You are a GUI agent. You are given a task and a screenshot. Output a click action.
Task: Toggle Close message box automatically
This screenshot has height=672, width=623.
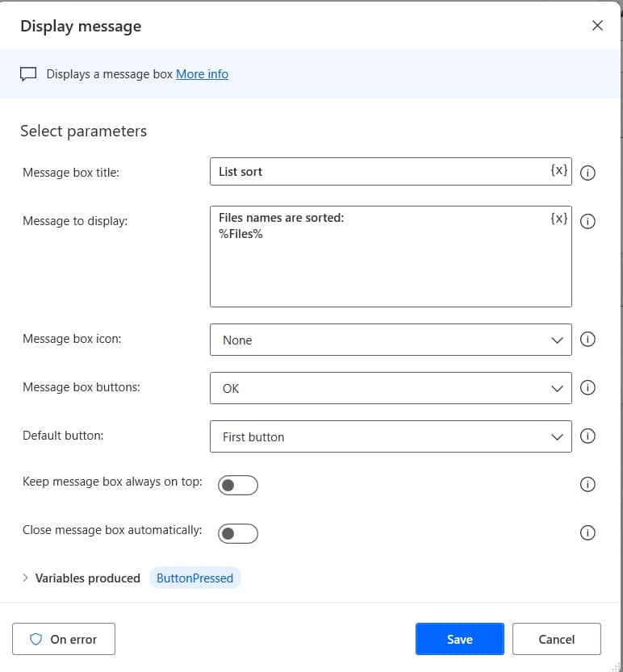pyautogui.click(x=238, y=533)
